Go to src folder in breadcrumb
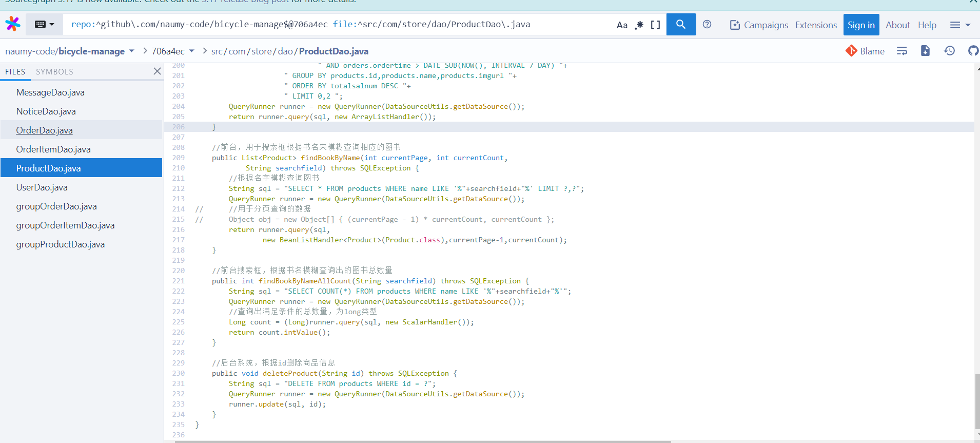 pos(217,51)
